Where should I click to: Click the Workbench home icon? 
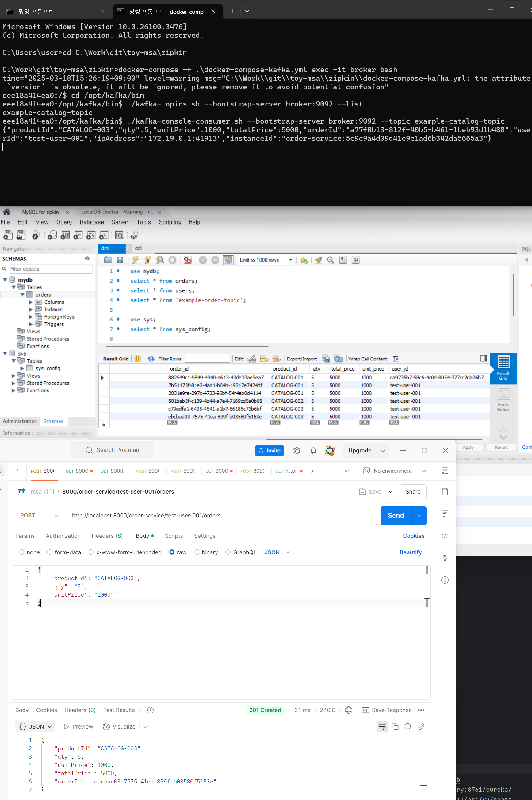6,212
